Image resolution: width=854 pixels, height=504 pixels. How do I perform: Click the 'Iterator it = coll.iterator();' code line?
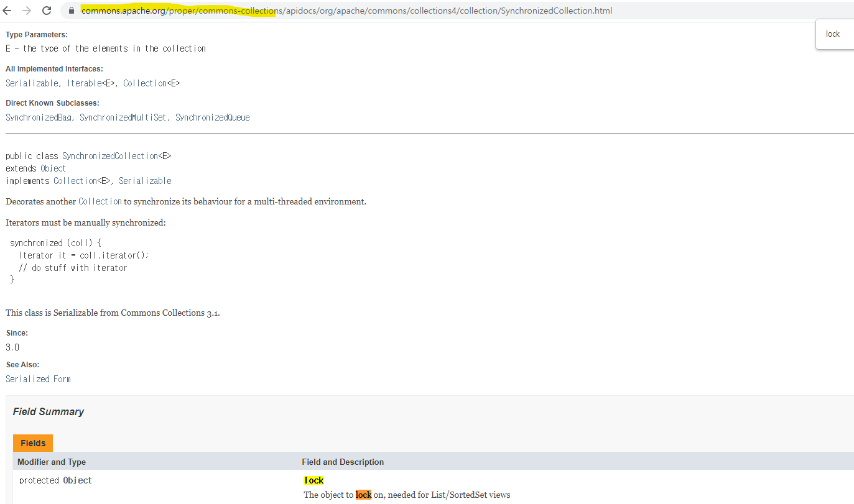pyautogui.click(x=84, y=255)
